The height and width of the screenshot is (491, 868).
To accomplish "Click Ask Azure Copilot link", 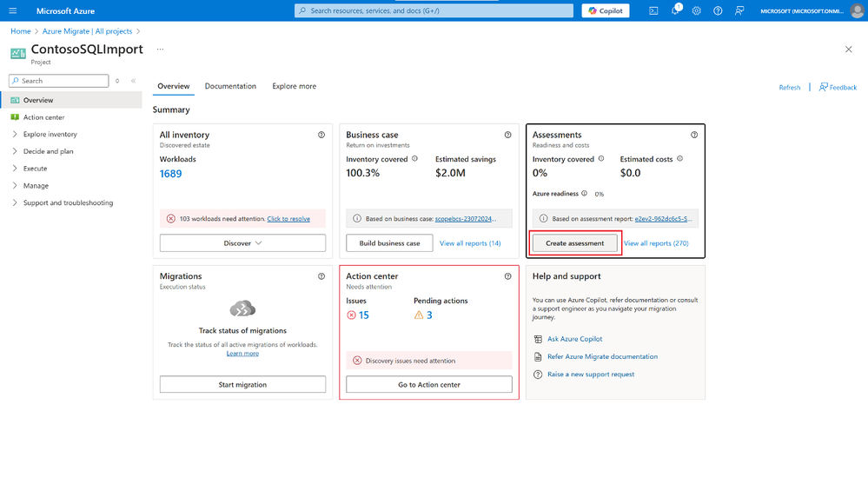I will (574, 339).
